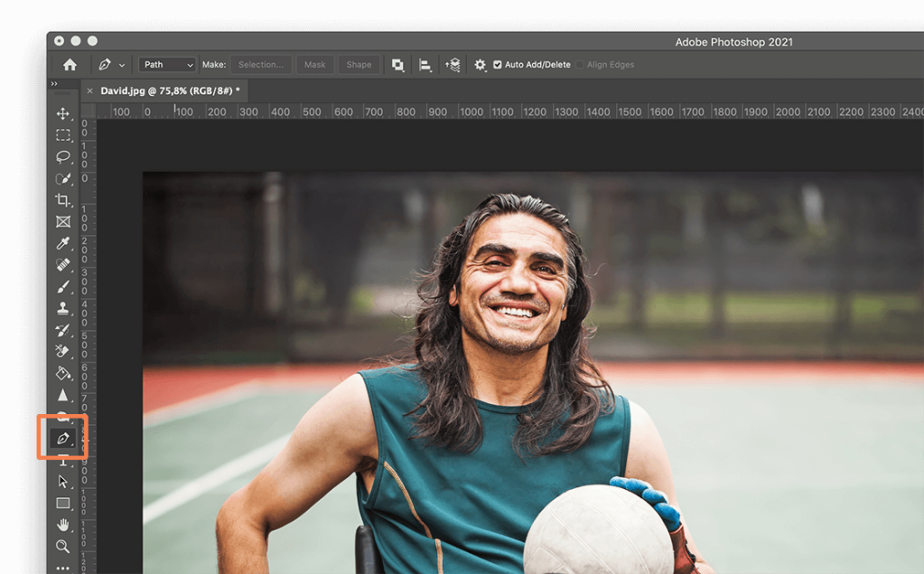The image size is (924, 574).
Task: Expand the toolbar with double-arrow
Action: pyautogui.click(x=54, y=84)
